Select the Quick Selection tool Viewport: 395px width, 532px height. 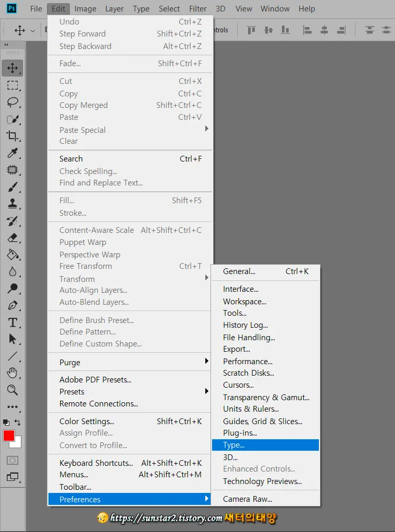[x=13, y=119]
